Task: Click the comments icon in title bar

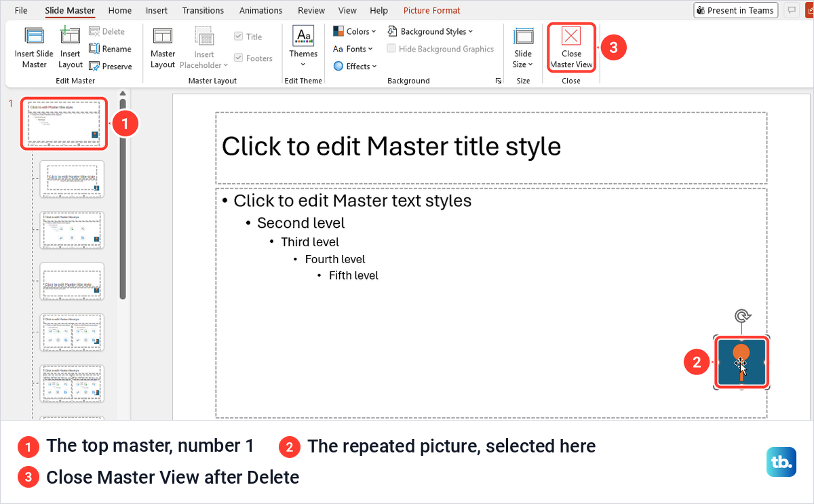Action: click(790, 10)
